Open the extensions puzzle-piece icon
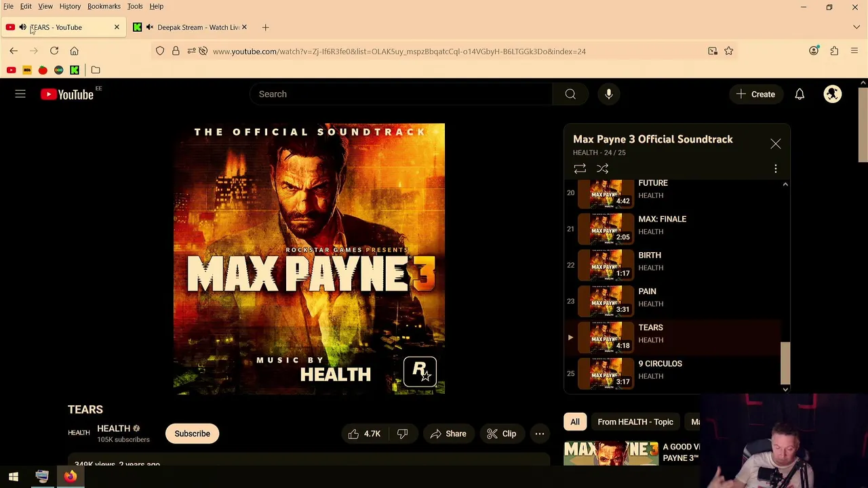This screenshot has width=868, height=488. (834, 51)
